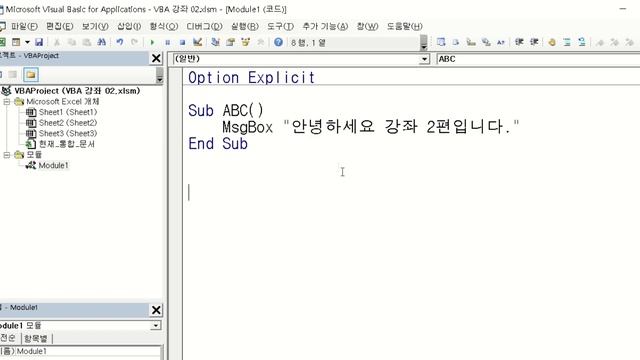
Task: Toggle Design Mode with the ruler icon
Action: [x=198, y=42]
